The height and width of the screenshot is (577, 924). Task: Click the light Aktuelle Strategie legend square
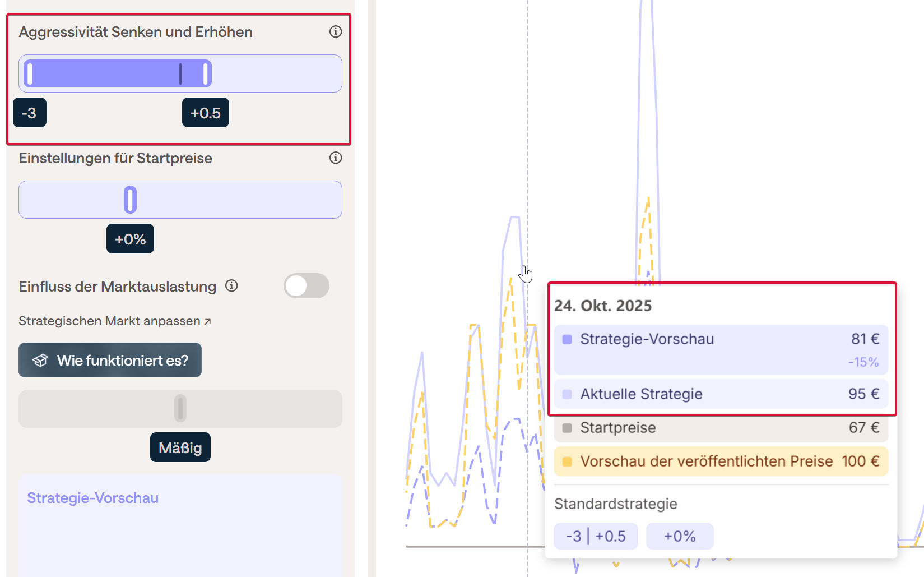click(567, 394)
